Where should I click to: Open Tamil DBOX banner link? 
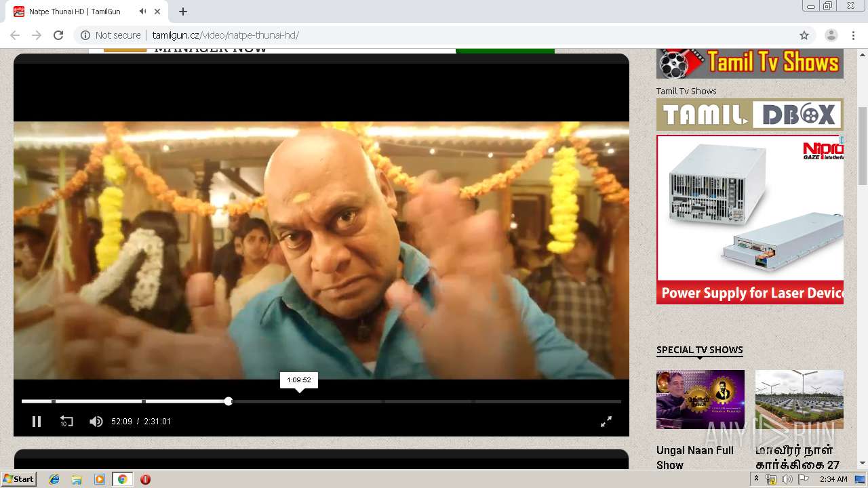pyautogui.click(x=750, y=115)
